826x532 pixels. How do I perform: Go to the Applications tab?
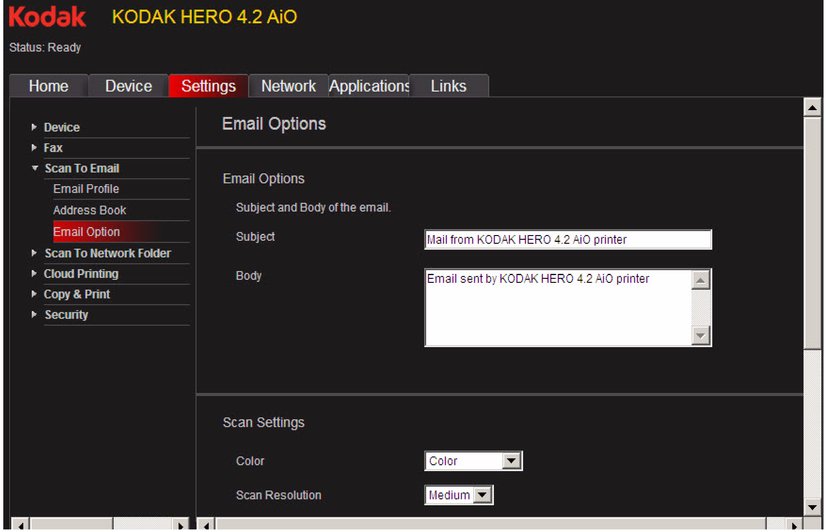pos(369,86)
